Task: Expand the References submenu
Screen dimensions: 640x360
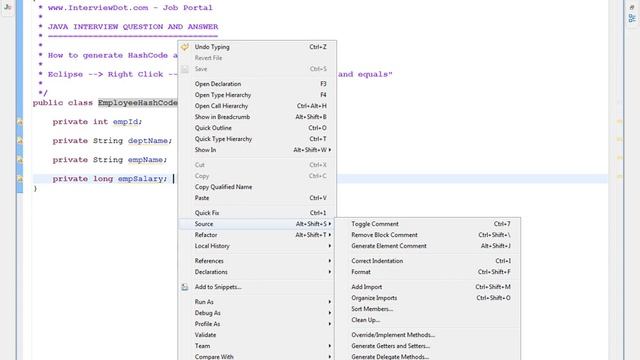Action: click(x=257, y=261)
